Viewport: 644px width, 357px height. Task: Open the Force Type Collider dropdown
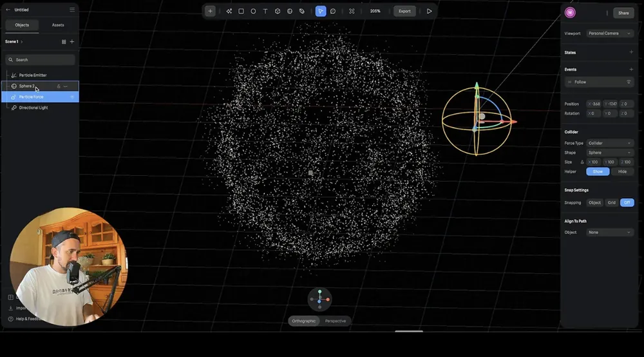(x=609, y=143)
